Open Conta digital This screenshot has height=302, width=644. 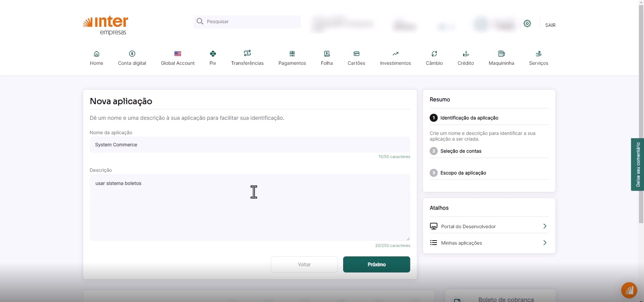tap(132, 58)
